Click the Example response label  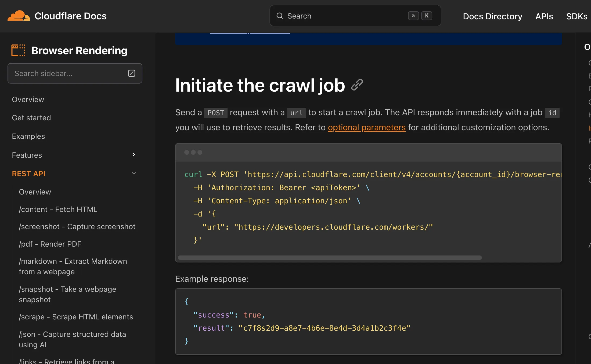[212, 279]
